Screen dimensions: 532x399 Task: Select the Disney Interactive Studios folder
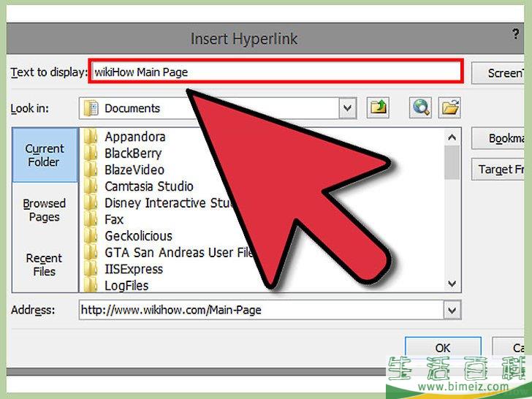click(x=159, y=203)
